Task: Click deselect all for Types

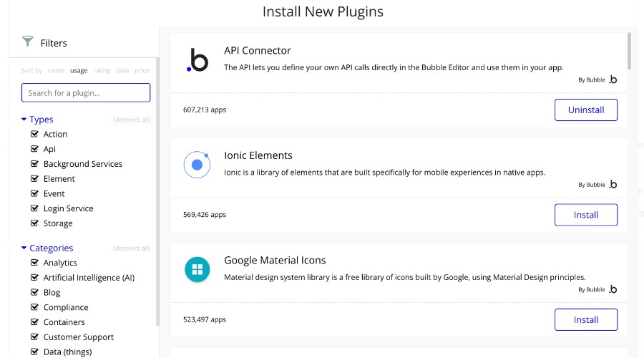Action: [x=132, y=120]
